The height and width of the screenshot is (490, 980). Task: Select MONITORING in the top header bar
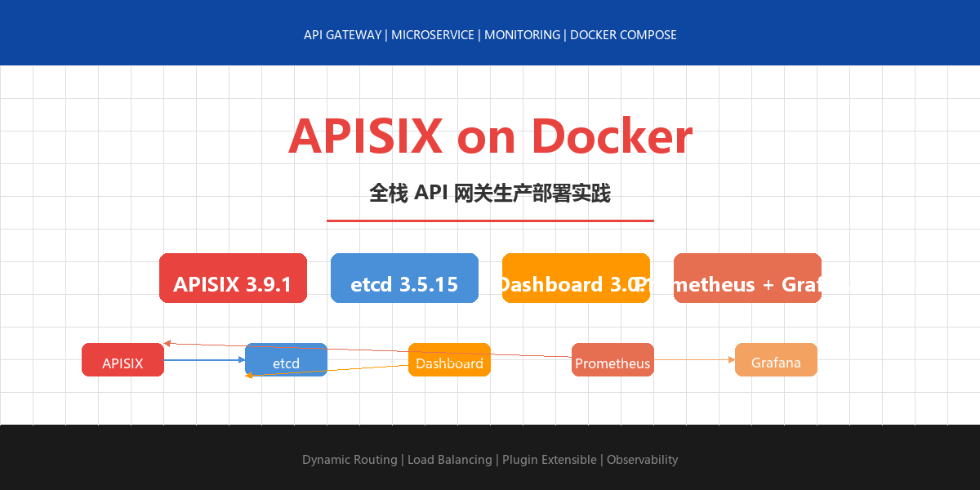coord(522,35)
